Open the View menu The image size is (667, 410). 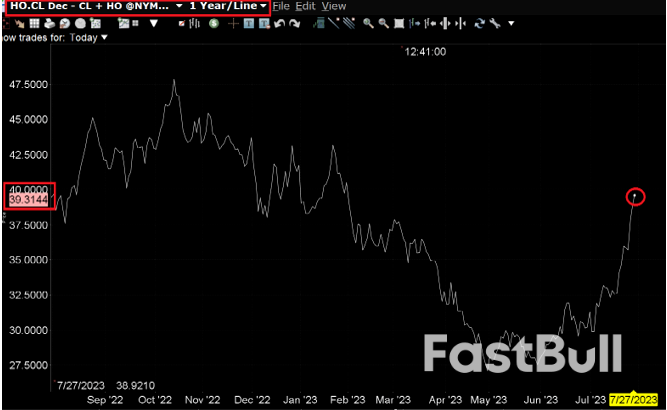334,6
